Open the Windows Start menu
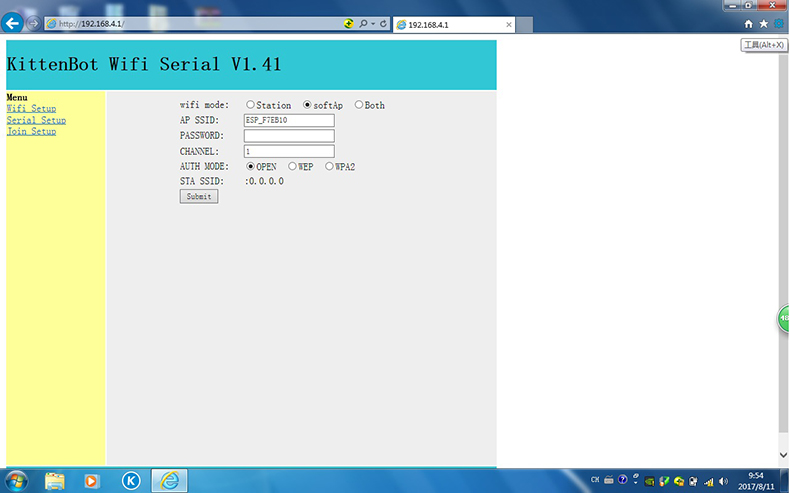Image resolution: width=790 pixels, height=493 pixels. click(16, 481)
